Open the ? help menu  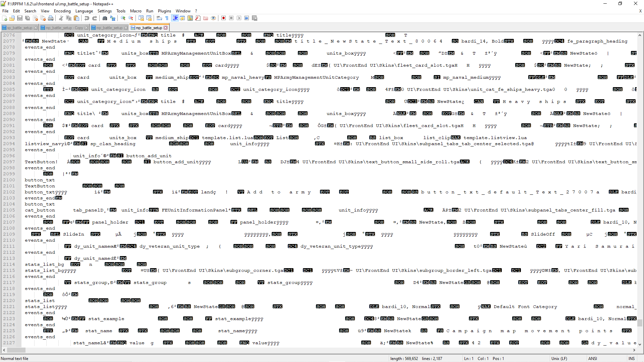click(x=196, y=11)
